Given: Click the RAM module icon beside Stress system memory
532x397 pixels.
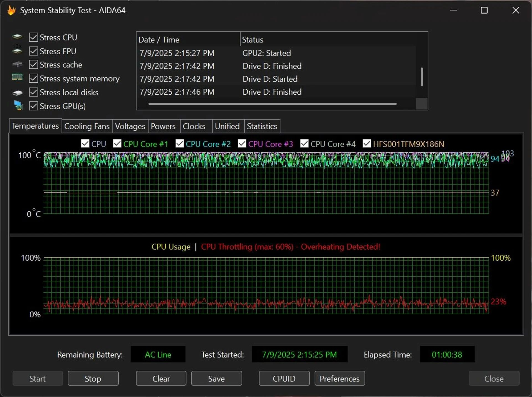Looking at the screenshot, I should point(17,77).
